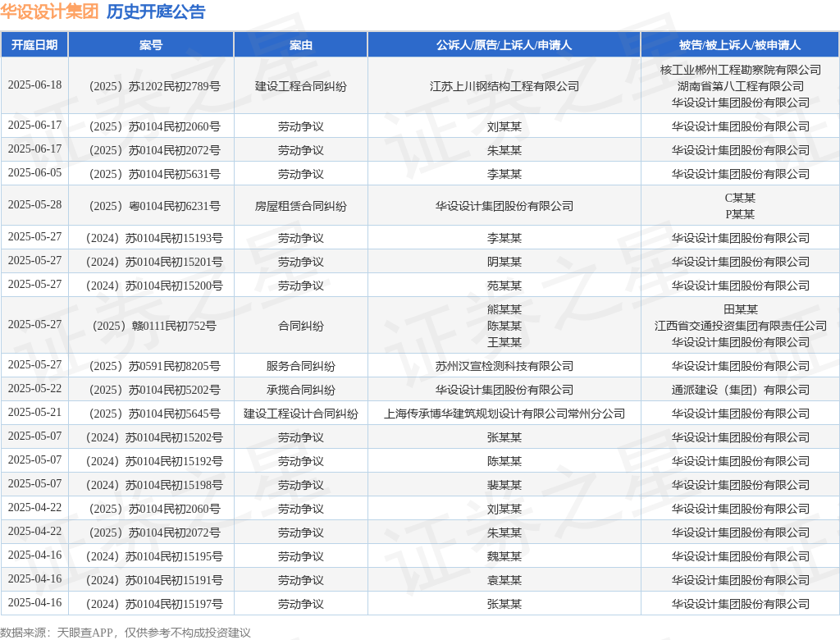Click the data source note 天眼查APP
840x640 pixels.
[x=84, y=633]
